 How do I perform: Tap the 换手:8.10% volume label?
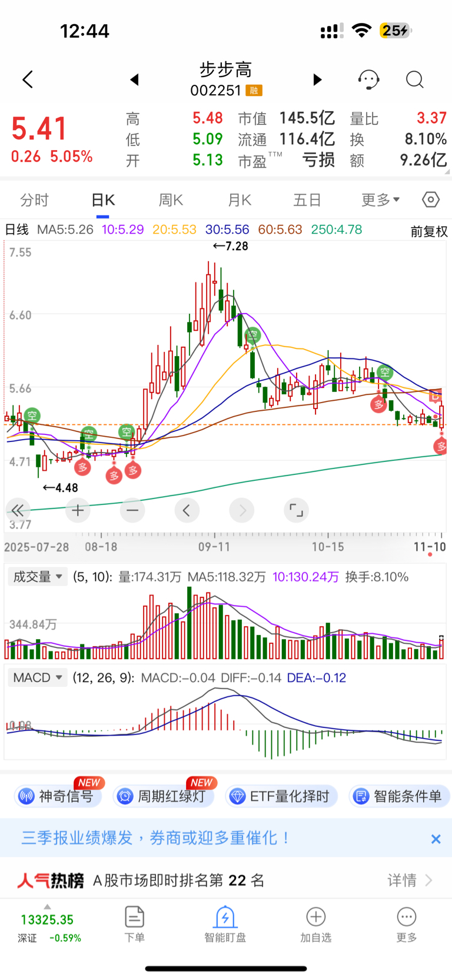[377, 577]
